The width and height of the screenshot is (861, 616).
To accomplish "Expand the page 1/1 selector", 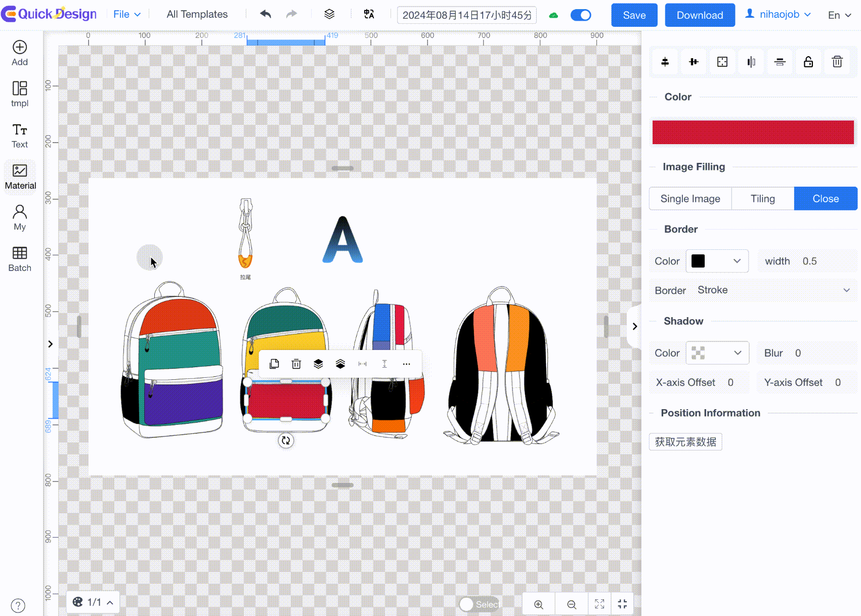I will [x=93, y=602].
